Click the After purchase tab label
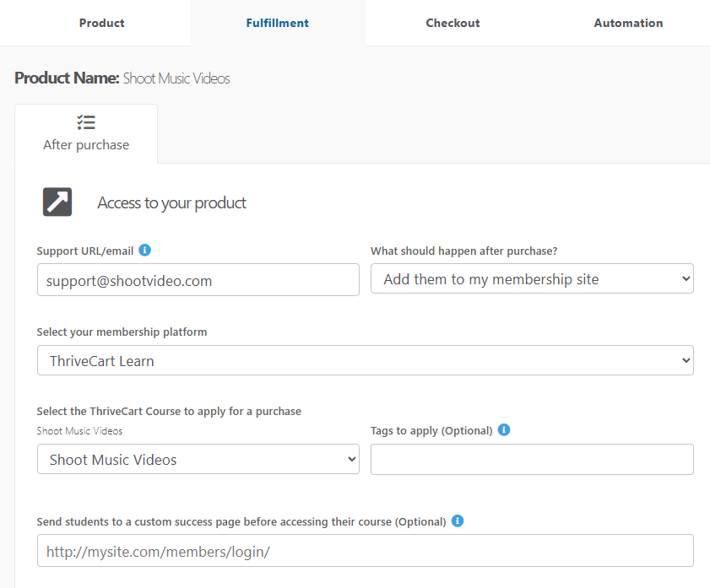Image resolution: width=710 pixels, height=588 pixels. point(86,145)
